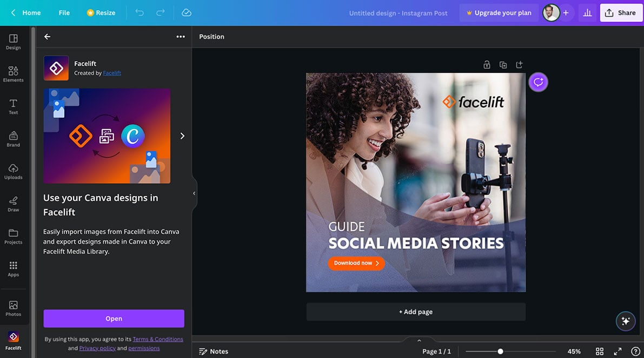Viewport: 644px width, 358px height.
Task: Open the Projects panel
Action: (x=13, y=237)
